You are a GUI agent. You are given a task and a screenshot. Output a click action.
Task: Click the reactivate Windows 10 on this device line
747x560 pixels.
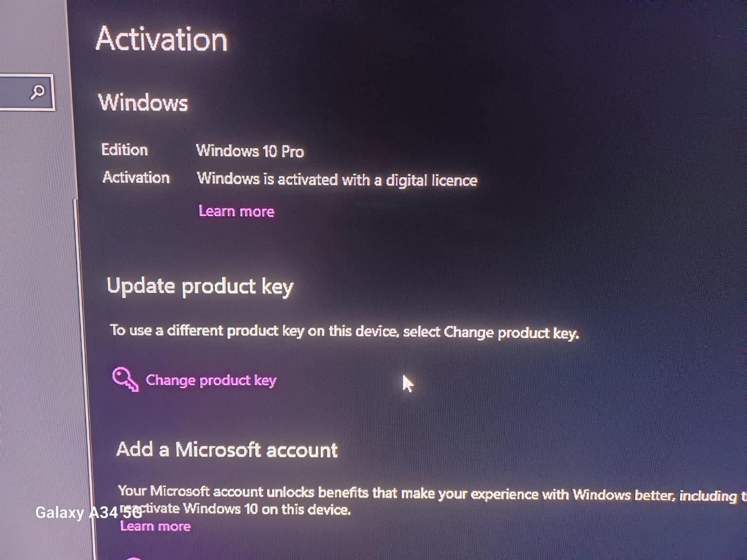pos(235,509)
